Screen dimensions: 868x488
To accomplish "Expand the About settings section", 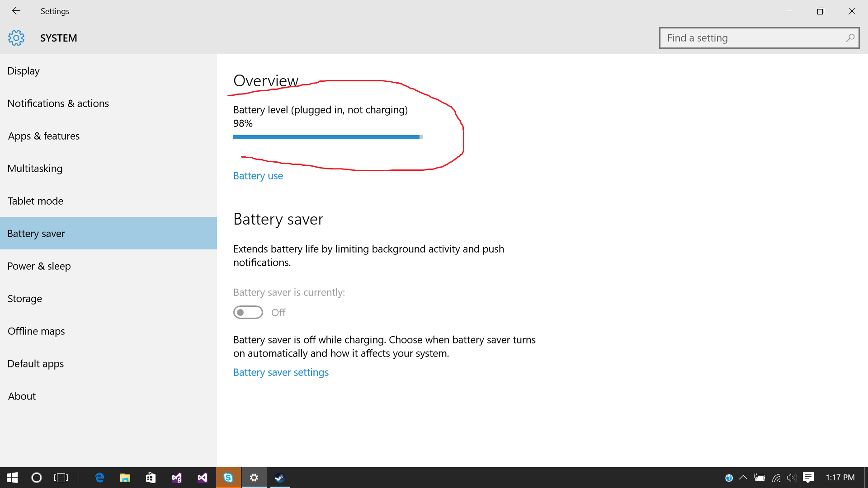I will (x=21, y=396).
